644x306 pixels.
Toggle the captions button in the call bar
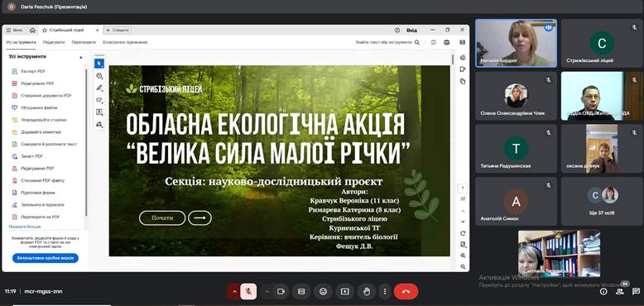[x=301, y=291]
